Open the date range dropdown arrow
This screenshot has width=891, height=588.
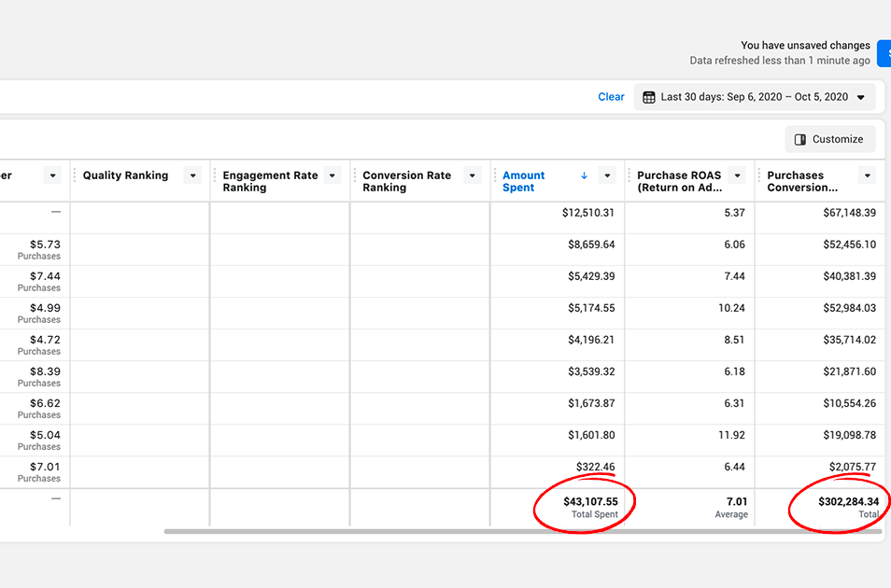[860, 97]
